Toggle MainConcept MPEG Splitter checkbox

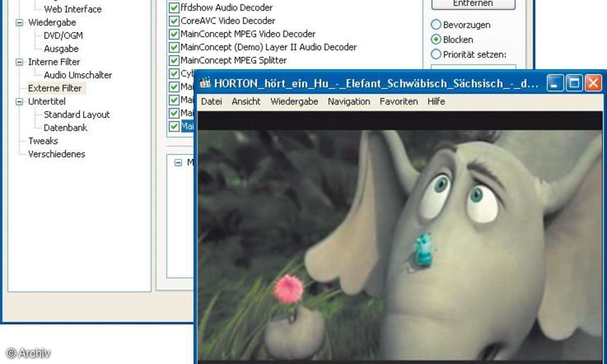[x=174, y=61]
